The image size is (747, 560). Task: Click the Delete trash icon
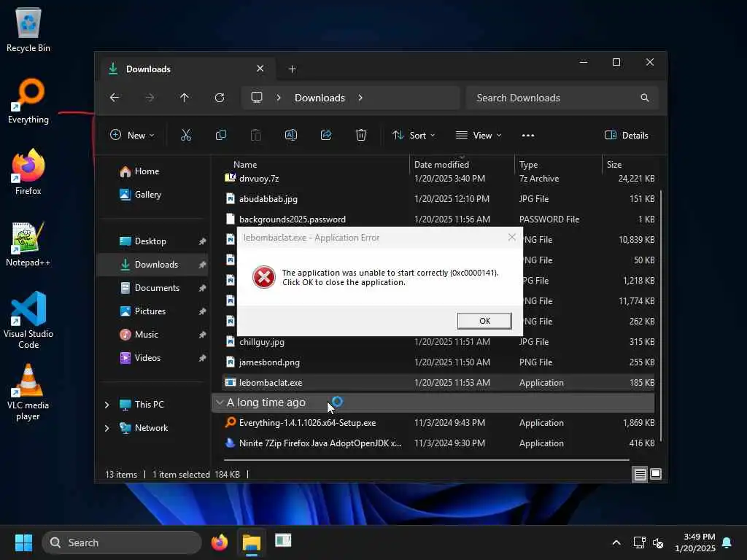(361, 135)
